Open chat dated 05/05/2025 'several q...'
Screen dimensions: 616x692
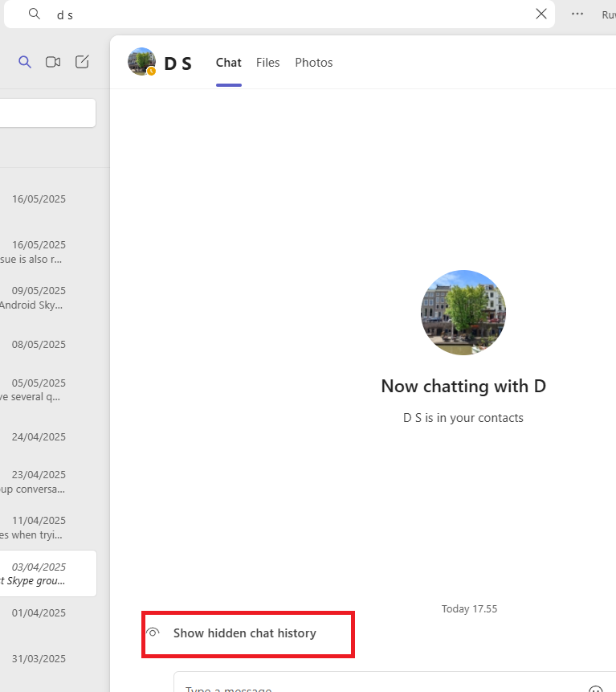tap(47, 390)
